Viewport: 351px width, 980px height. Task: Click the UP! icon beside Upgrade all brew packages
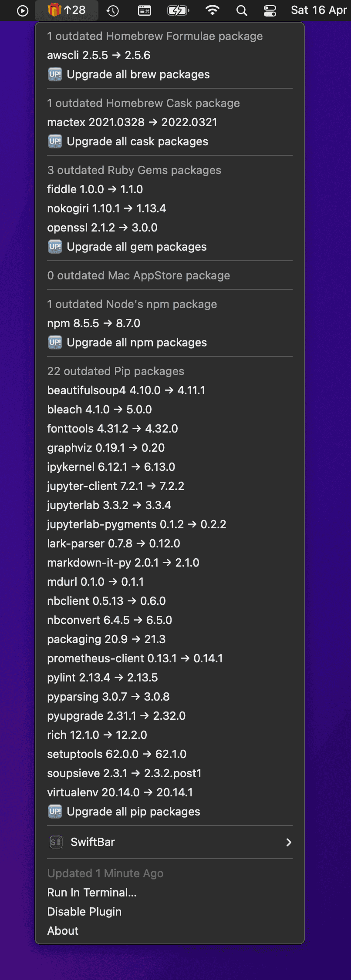click(55, 74)
